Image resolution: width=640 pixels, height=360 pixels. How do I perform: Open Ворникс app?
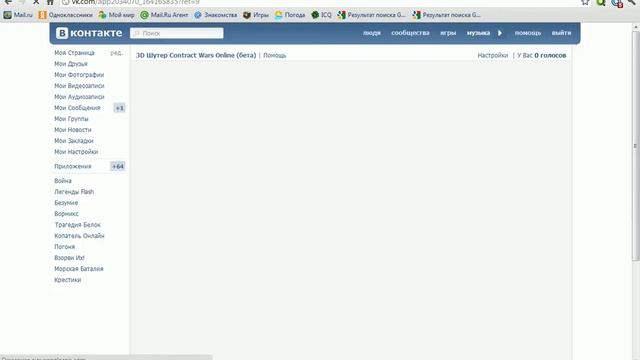(66, 214)
